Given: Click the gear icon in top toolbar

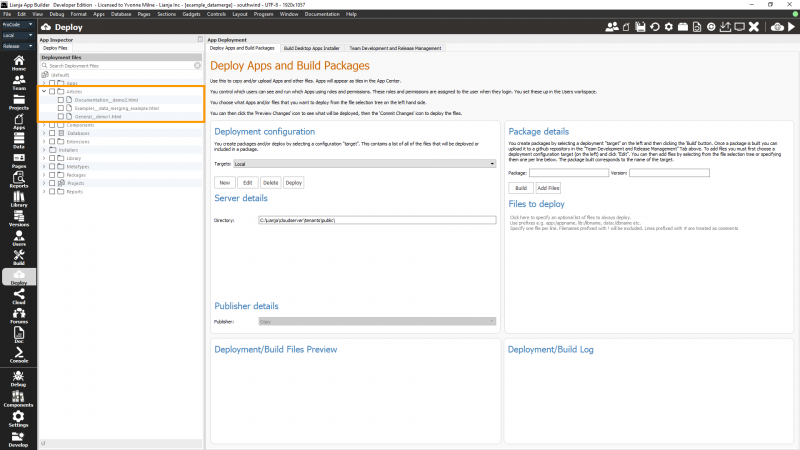Looking at the screenshot, I should tap(668, 27).
